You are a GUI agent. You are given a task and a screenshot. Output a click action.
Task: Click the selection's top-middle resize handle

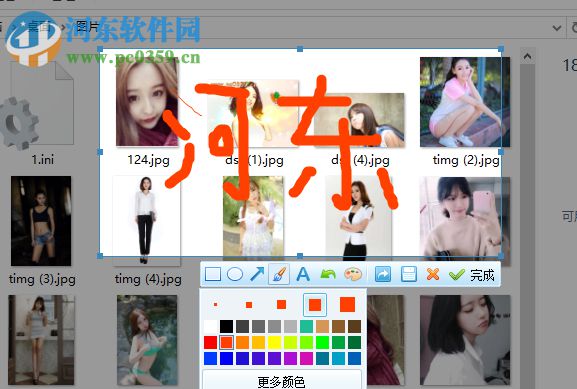click(x=300, y=49)
